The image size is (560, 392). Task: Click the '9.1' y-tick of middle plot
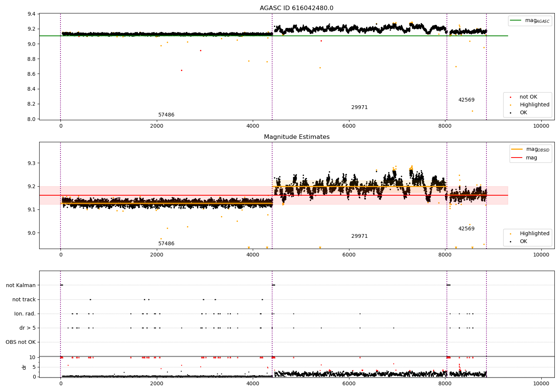(x=32, y=210)
